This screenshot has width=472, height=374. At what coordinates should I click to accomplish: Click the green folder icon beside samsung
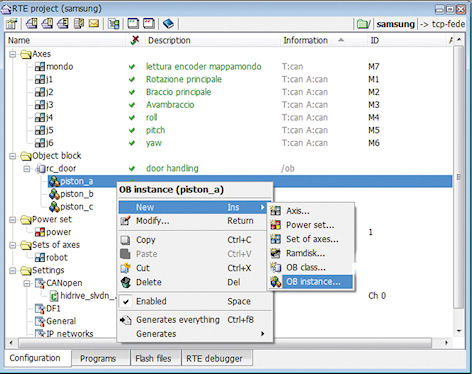coord(363,24)
